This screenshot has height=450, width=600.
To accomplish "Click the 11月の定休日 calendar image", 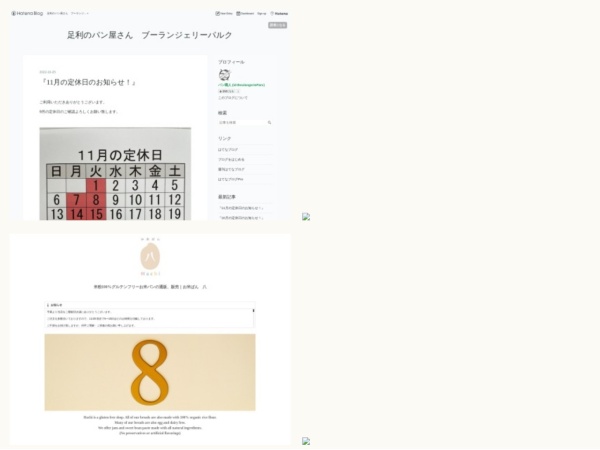I will point(115,174).
